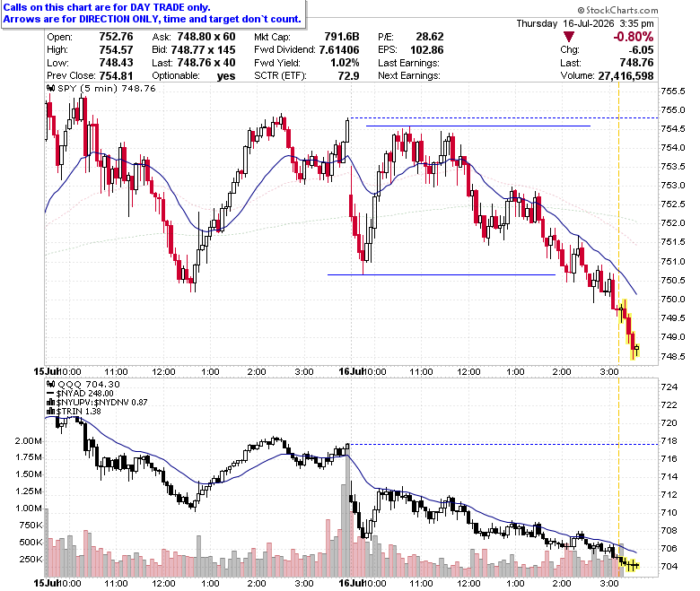Click the highlighted last QQQ candle near 704

636,566
